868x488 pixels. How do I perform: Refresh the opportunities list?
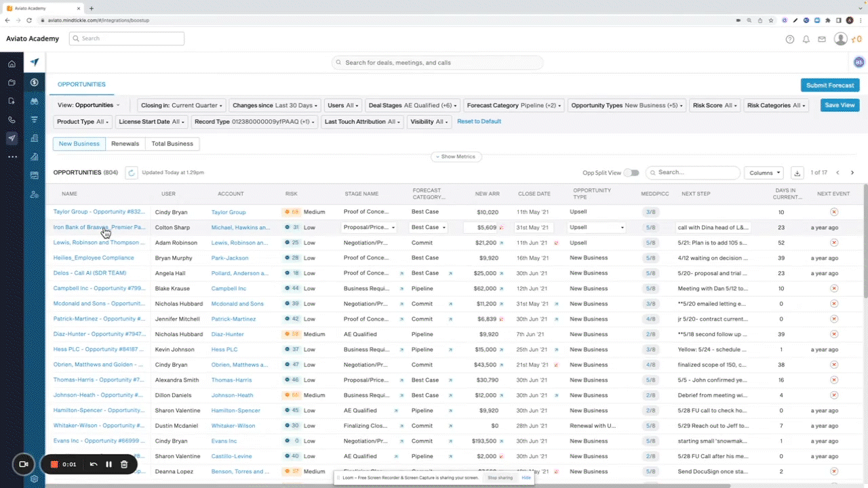(132, 173)
